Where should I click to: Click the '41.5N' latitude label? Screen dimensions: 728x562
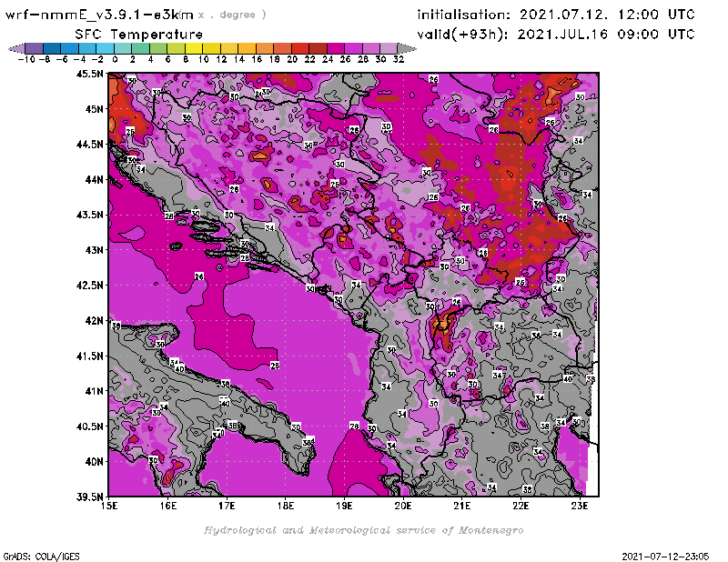click(x=89, y=356)
